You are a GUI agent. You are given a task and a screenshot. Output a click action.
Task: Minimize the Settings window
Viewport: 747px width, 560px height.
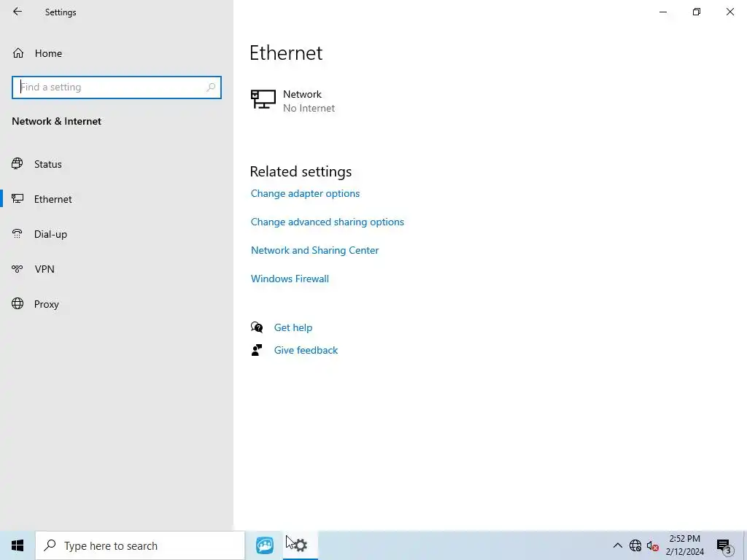pyautogui.click(x=663, y=12)
